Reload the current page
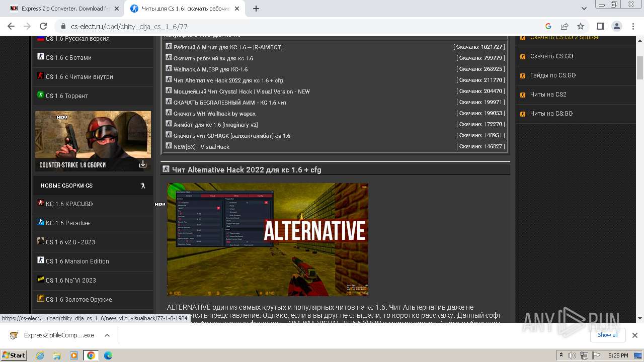Screen dimensions: 644x362 [43, 26]
